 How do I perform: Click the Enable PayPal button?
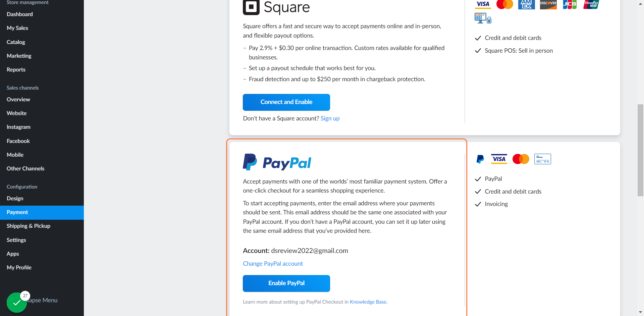(x=286, y=283)
